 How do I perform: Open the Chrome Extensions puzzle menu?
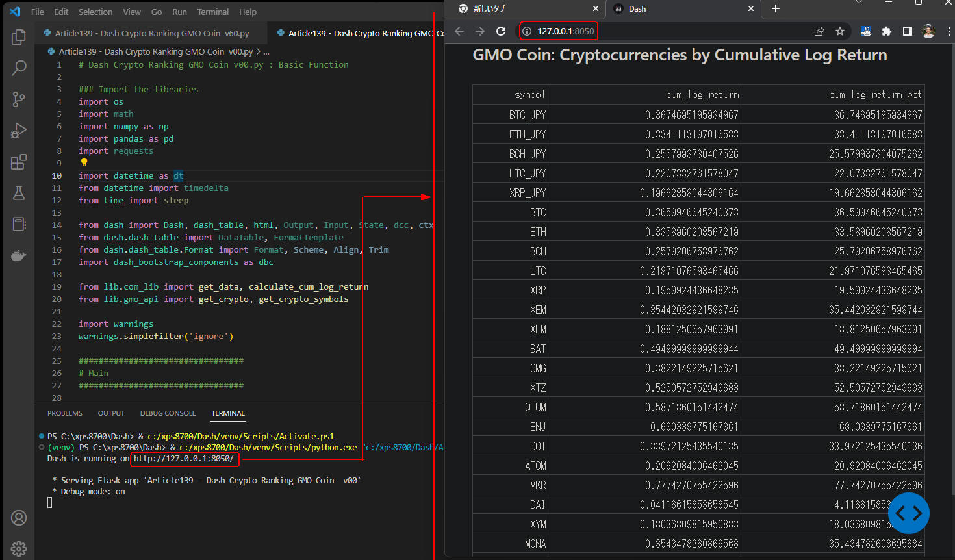[x=887, y=31]
